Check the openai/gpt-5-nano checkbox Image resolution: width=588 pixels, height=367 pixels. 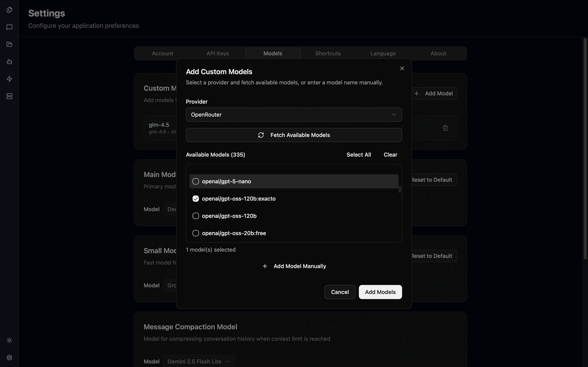pyautogui.click(x=196, y=181)
